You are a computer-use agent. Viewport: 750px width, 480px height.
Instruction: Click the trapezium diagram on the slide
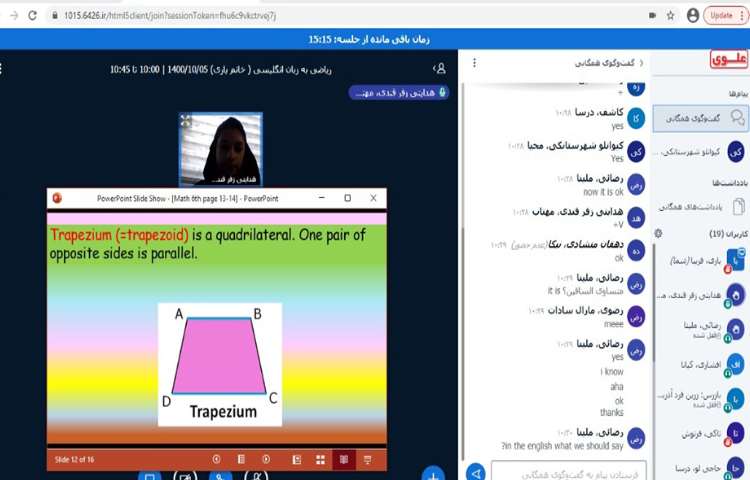point(220,364)
